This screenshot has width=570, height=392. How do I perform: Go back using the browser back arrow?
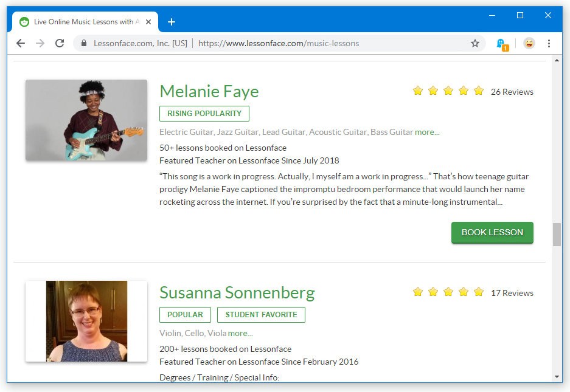[21, 43]
